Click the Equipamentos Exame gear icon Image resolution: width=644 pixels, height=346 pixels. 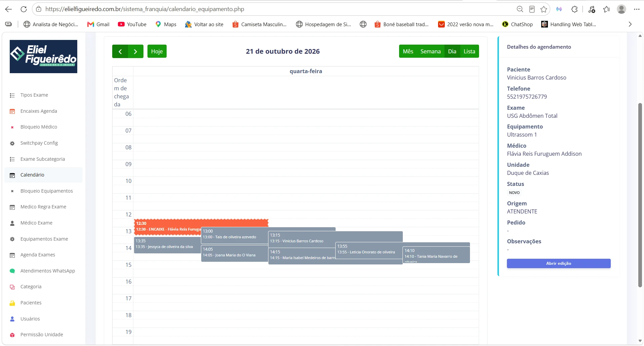[x=12, y=239]
